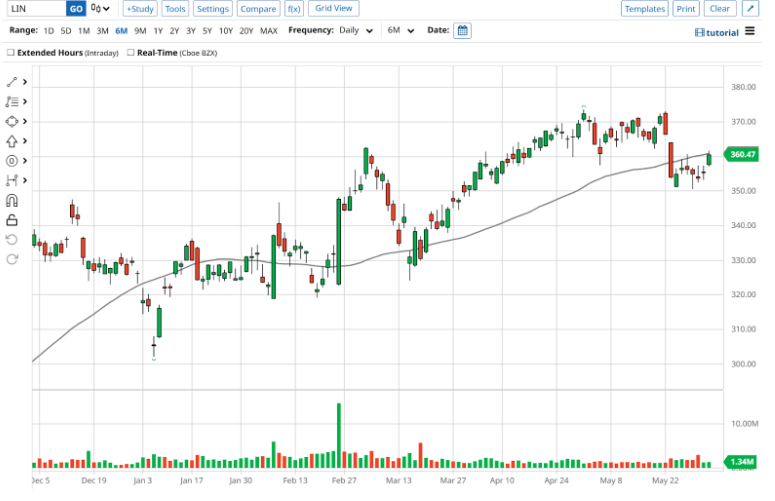Select the arrow marker drawing tool
Image resolution: width=775 pixels, height=501 pixels.
click(x=12, y=141)
